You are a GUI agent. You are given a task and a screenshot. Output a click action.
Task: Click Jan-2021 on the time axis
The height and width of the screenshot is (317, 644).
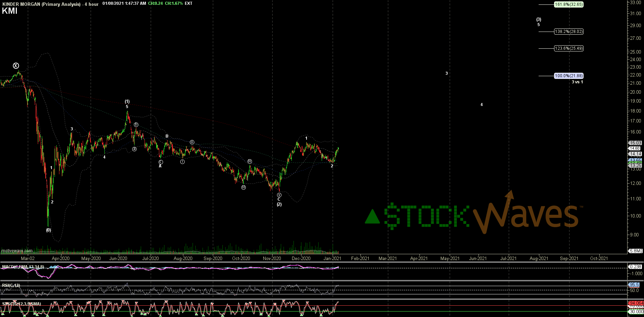332,258
